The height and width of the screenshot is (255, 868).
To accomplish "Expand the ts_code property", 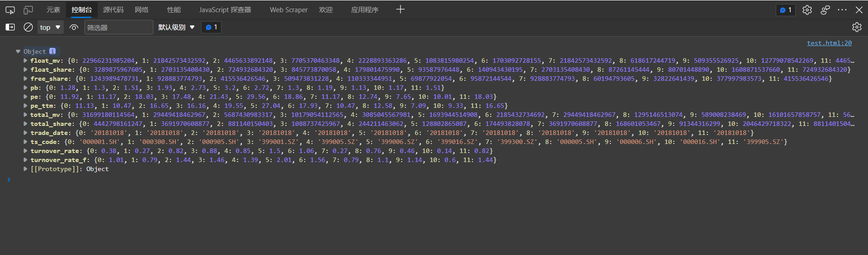I will (25, 142).
